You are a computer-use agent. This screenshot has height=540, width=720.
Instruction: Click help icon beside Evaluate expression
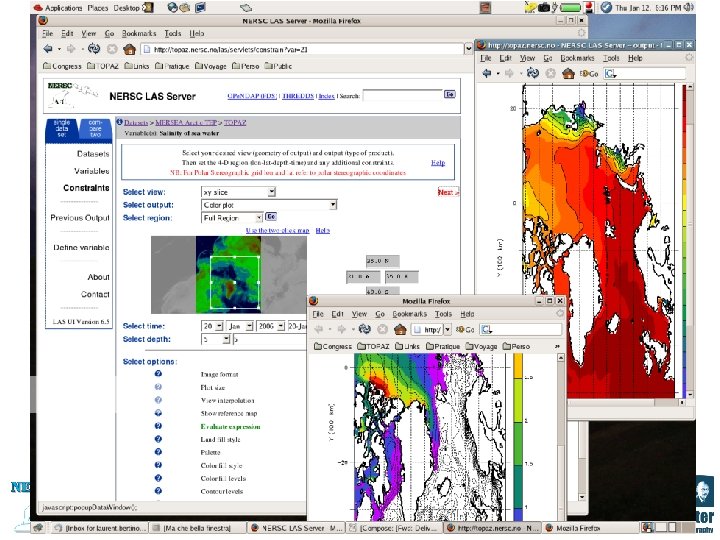[x=158, y=426]
